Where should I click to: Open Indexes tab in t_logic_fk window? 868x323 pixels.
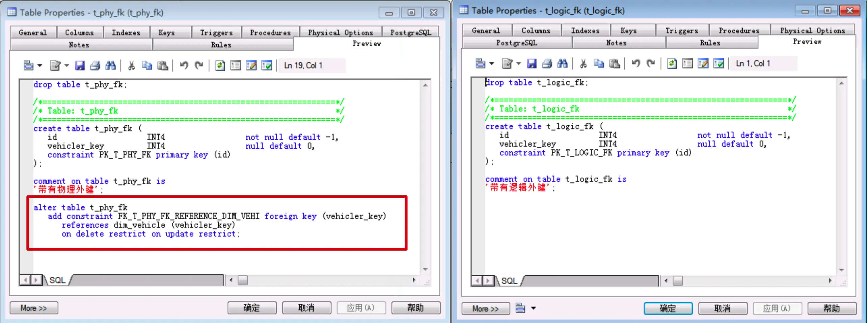click(x=585, y=30)
